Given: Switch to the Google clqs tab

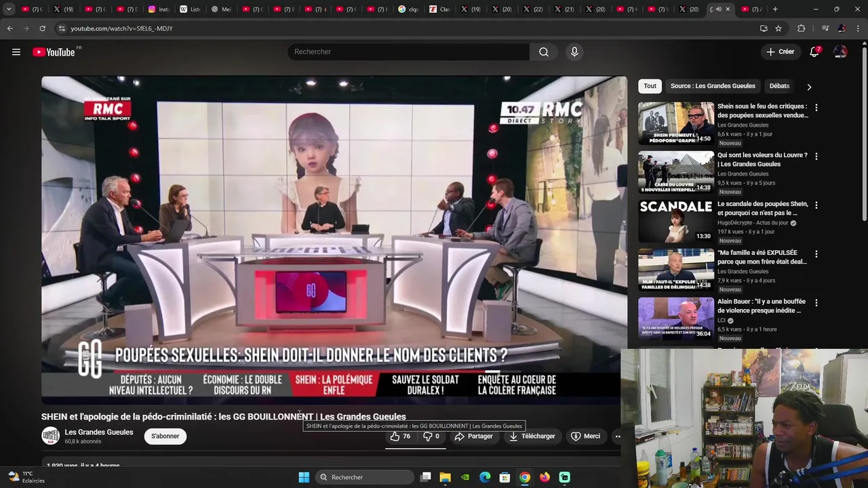Looking at the screenshot, I should pos(408,9).
